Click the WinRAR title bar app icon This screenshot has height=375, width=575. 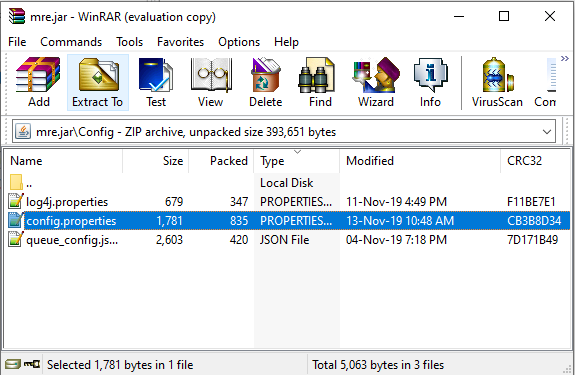(x=17, y=16)
